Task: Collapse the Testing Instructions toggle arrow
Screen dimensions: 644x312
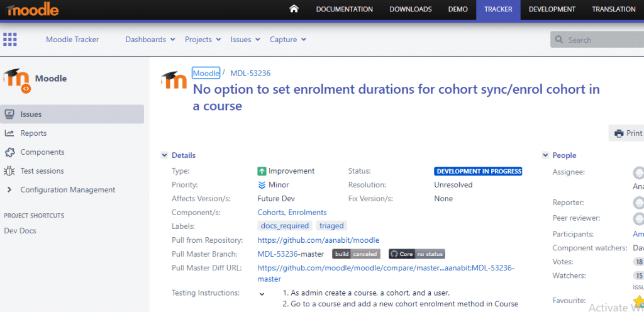Action: click(x=262, y=294)
